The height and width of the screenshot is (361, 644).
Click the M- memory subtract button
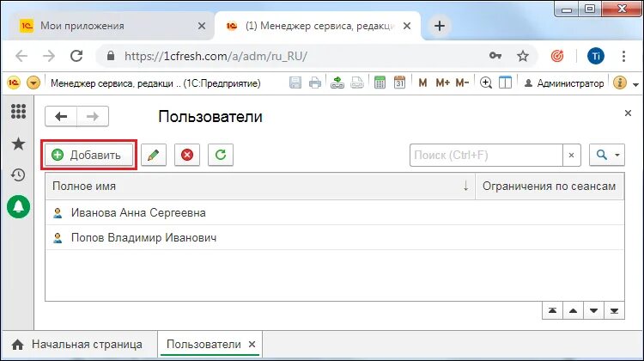point(462,83)
